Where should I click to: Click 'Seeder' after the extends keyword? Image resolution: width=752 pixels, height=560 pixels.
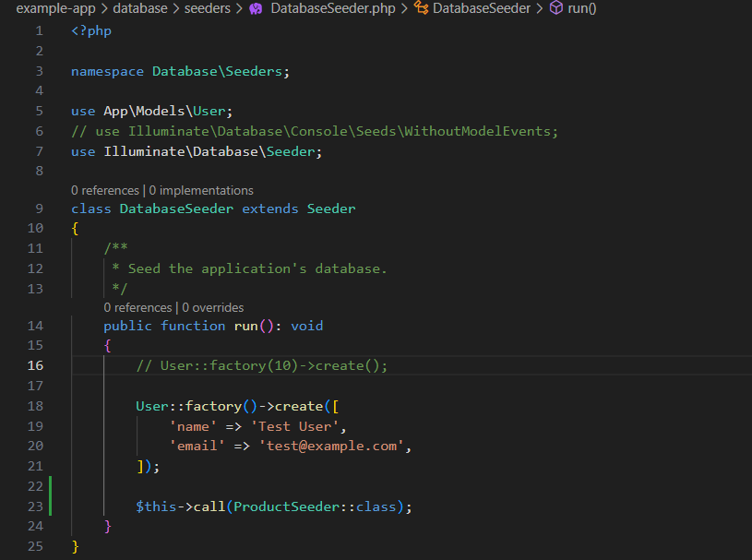click(x=331, y=209)
